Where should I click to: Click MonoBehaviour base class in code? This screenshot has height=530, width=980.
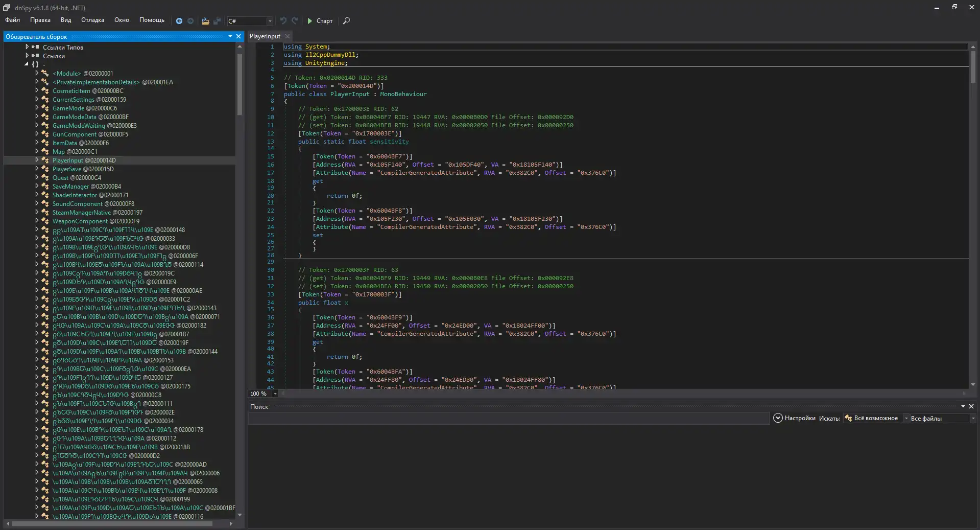tap(403, 94)
